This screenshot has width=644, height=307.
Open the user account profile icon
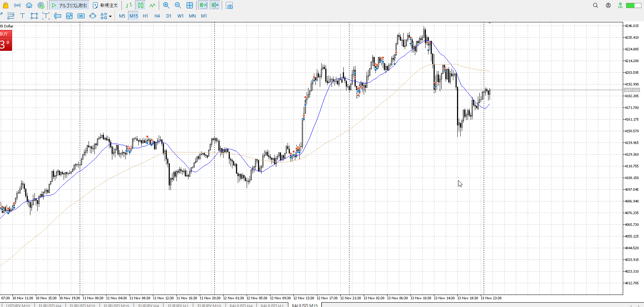tap(608, 5)
